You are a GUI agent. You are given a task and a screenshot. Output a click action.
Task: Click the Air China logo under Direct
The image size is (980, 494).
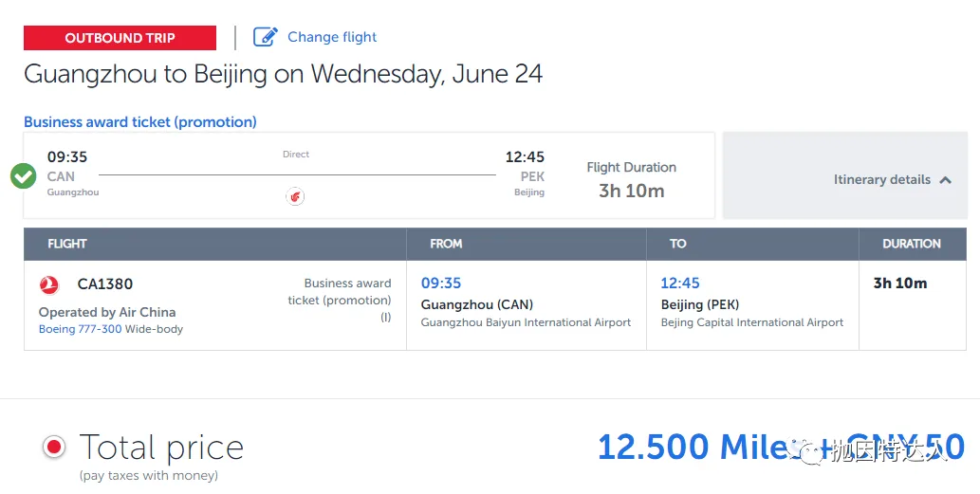(x=295, y=196)
